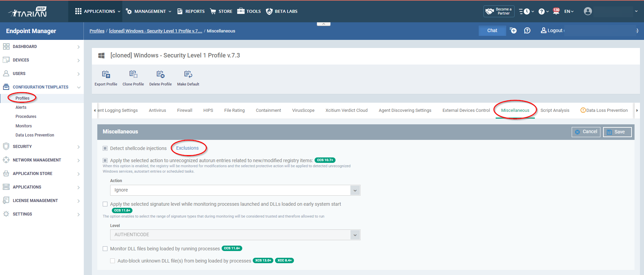Toggle Detect shellcode injections checkbox
644x275 pixels.
[105, 148]
